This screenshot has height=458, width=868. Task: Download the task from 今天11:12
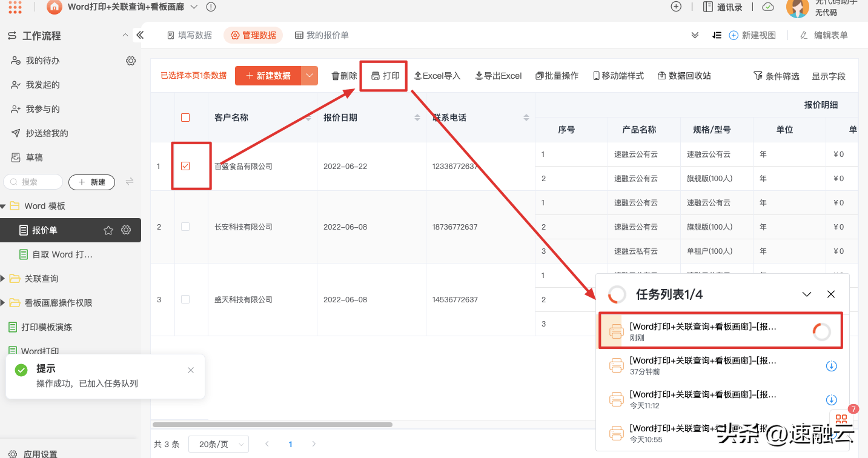(x=832, y=400)
